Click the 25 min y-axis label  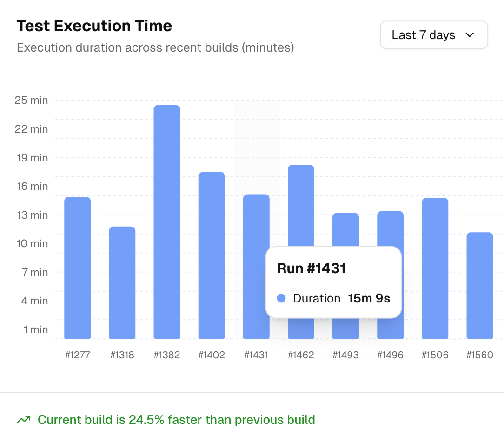pyautogui.click(x=32, y=100)
